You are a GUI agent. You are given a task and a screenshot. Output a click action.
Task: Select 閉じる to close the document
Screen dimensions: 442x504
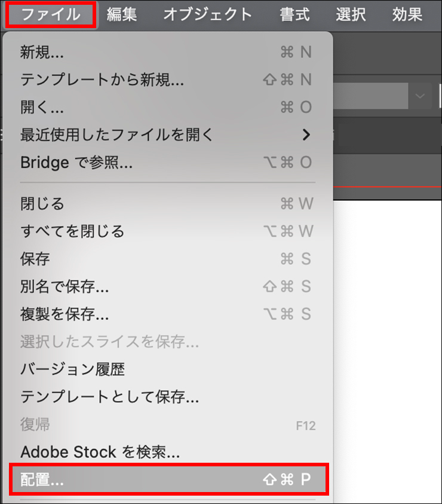[42, 203]
